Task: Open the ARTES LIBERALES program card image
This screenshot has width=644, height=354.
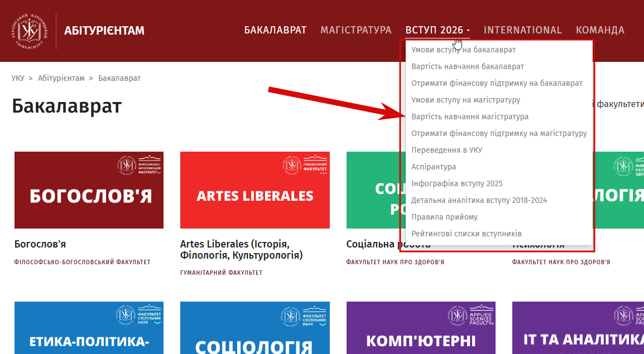Action: pos(254,190)
